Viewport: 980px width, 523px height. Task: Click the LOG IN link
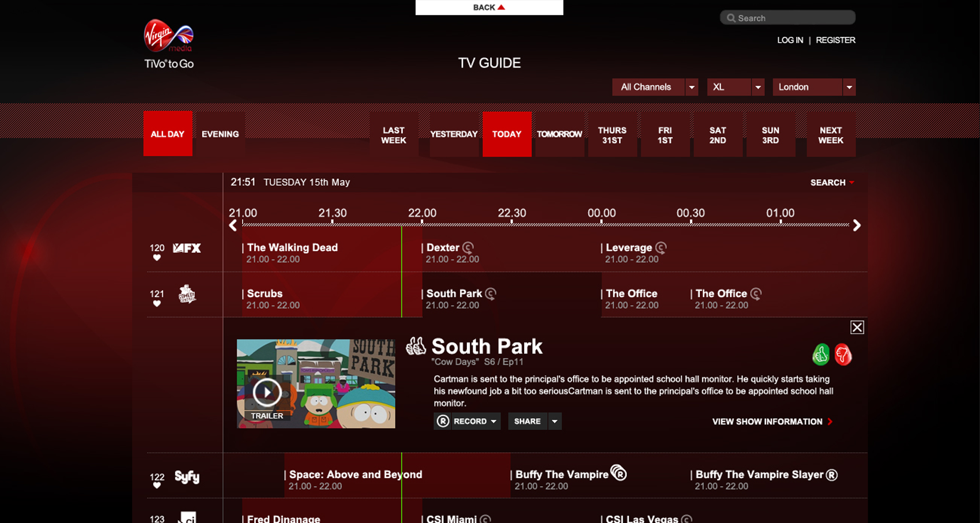tap(790, 40)
